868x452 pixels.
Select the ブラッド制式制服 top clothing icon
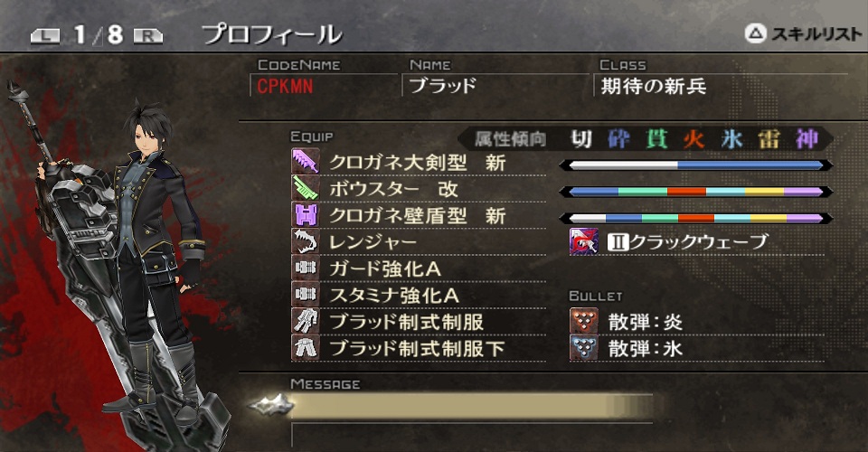point(306,322)
